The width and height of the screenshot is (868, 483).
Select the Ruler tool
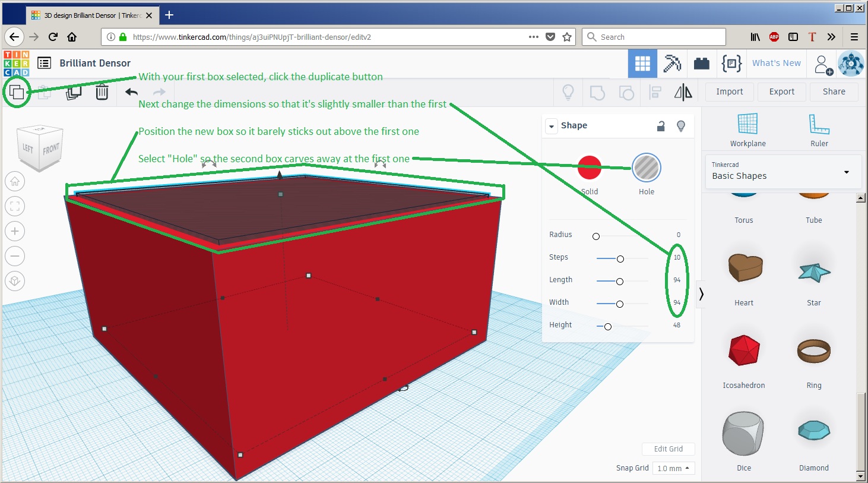coord(819,130)
